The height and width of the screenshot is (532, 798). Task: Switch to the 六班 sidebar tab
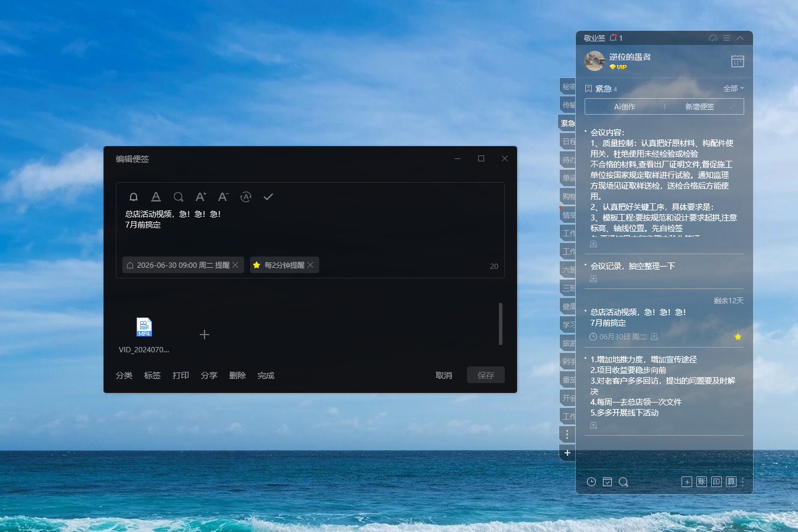568,270
